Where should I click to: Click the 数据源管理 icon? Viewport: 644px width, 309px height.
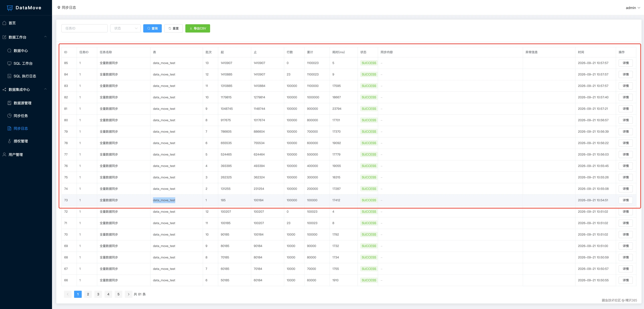point(9,103)
